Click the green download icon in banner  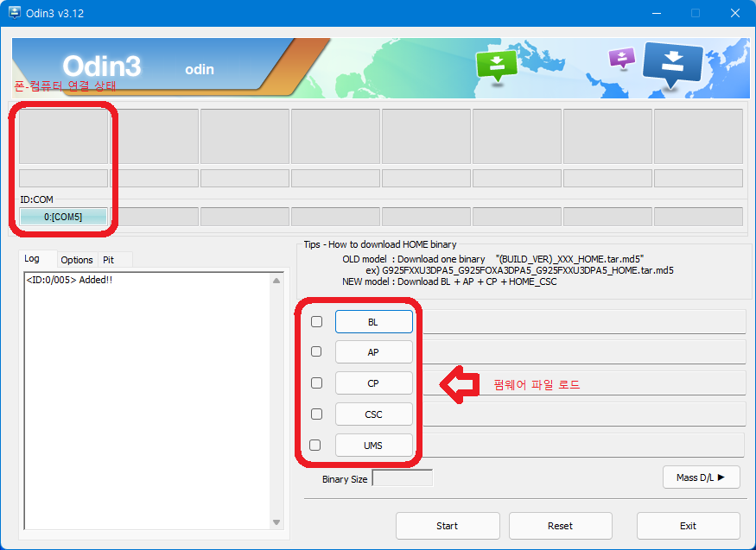[497, 67]
